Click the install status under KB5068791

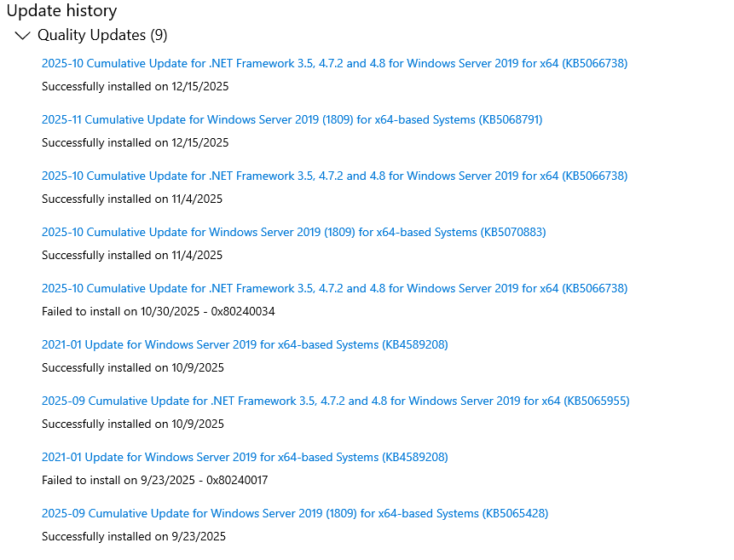tap(135, 142)
